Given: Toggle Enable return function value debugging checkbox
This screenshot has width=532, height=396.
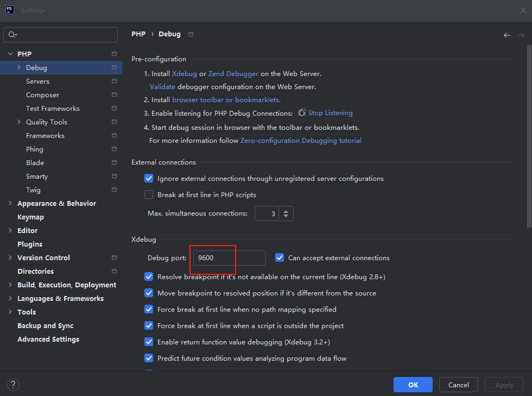Looking at the screenshot, I should coord(149,342).
